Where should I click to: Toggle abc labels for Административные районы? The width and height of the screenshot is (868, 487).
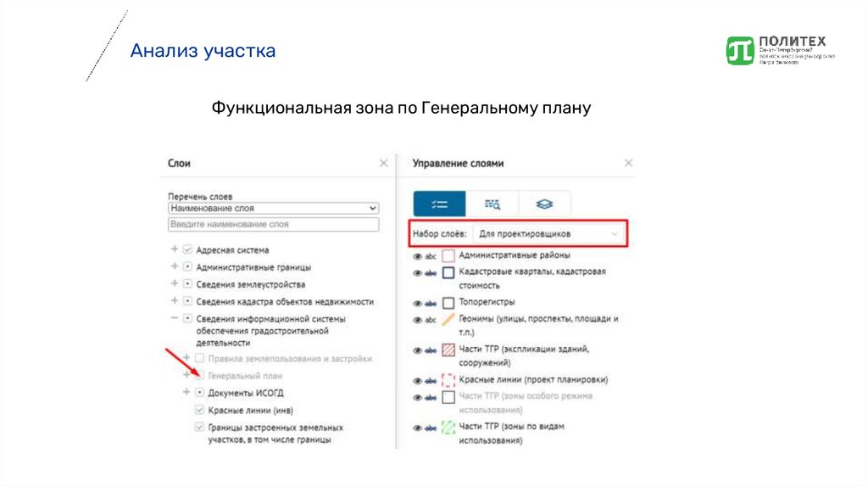(431, 256)
